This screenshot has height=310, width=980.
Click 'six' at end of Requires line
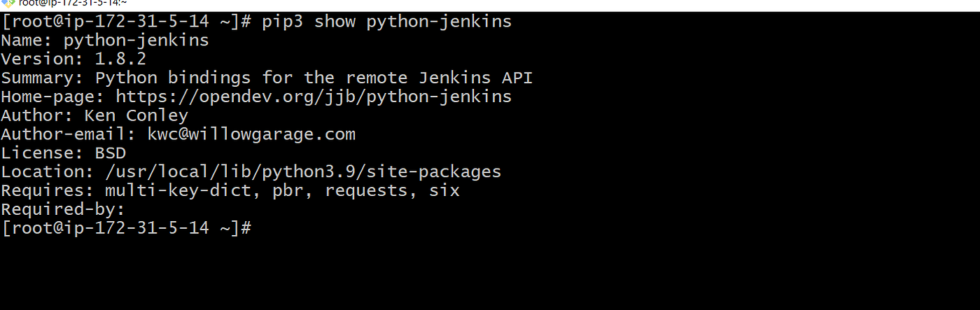coord(444,190)
